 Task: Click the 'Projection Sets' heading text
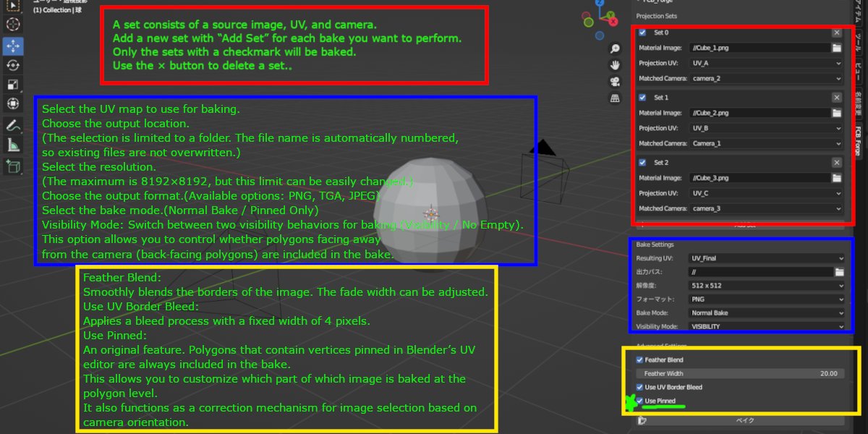[656, 16]
